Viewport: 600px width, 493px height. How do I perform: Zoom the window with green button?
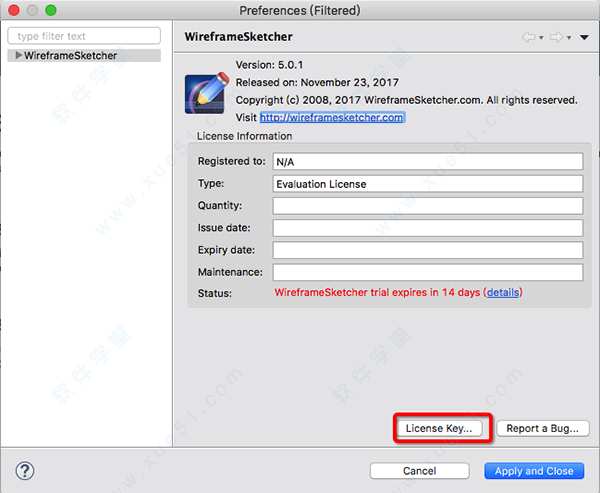[x=51, y=10]
